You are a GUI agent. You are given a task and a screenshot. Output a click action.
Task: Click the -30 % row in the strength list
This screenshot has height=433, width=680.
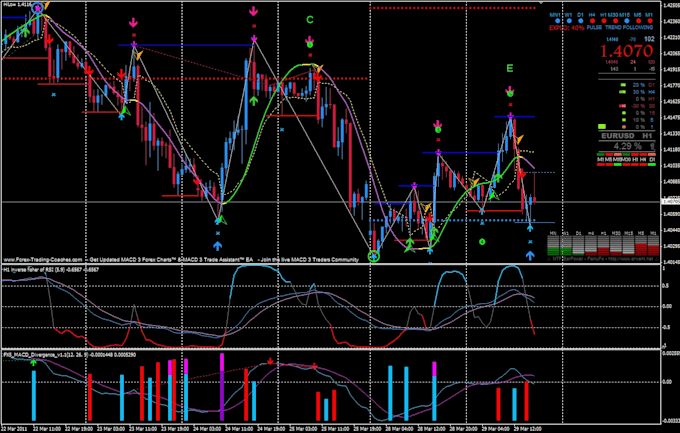(637, 106)
